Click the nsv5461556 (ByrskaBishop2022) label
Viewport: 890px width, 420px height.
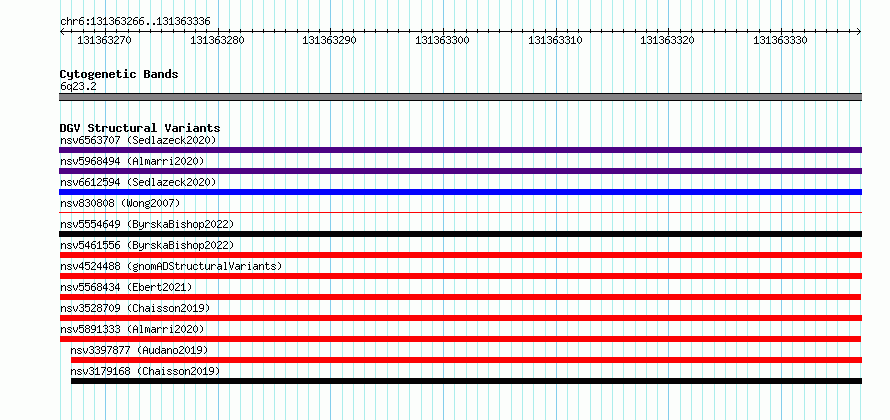147,245
